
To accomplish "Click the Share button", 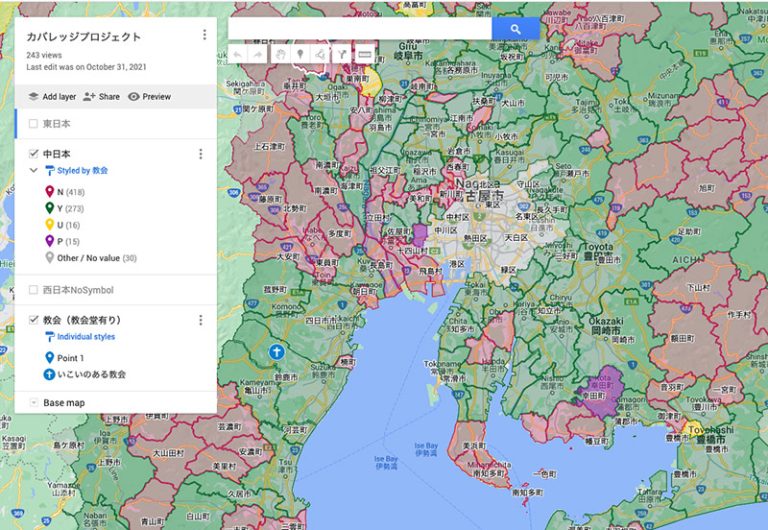I will (x=101, y=97).
